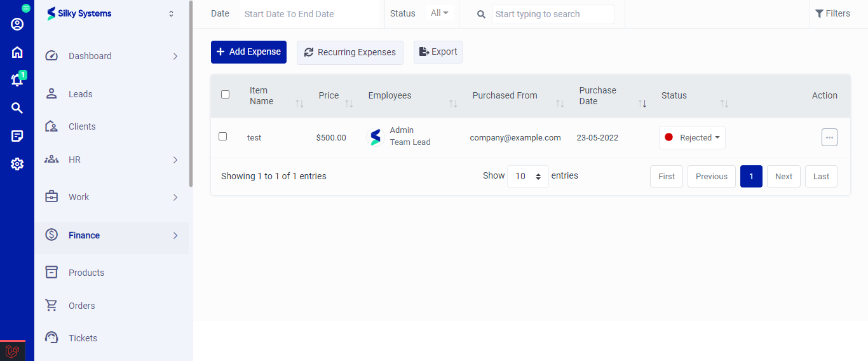Click the Recurring Expenses button
Screen dimensions: 868x361
point(349,52)
